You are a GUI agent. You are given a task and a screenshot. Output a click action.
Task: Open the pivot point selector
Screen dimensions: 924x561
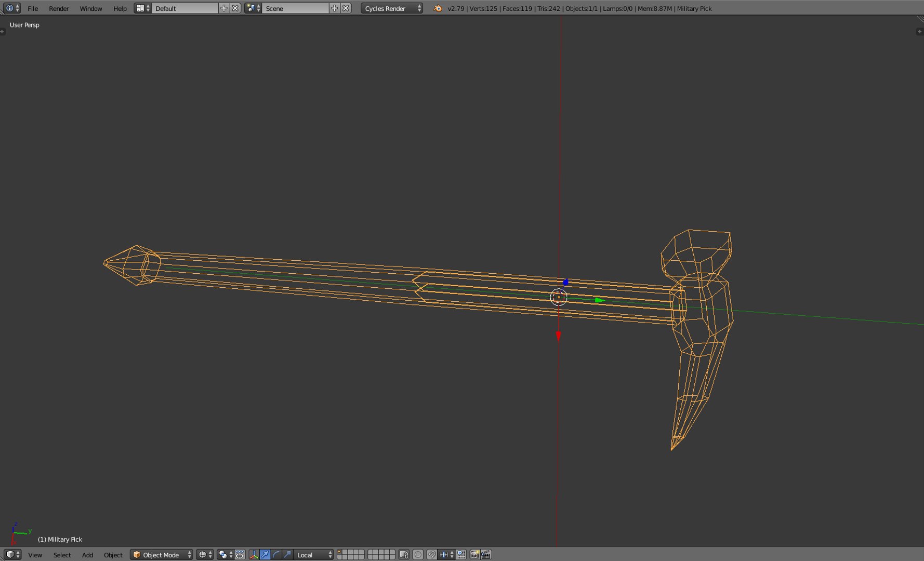click(226, 555)
